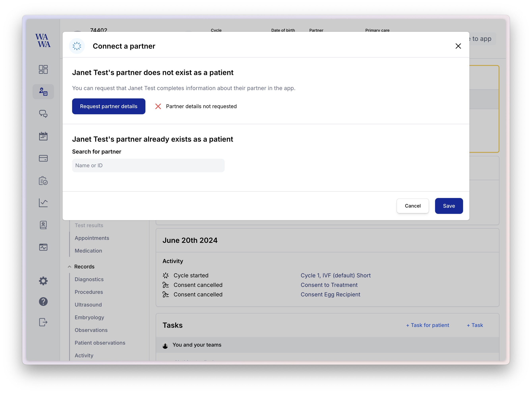
Task: Open the calendar icon in sidebar
Action: pos(43,136)
